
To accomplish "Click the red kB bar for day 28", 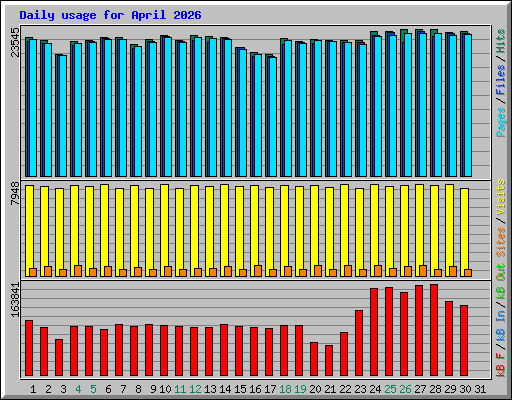I will [x=434, y=330].
